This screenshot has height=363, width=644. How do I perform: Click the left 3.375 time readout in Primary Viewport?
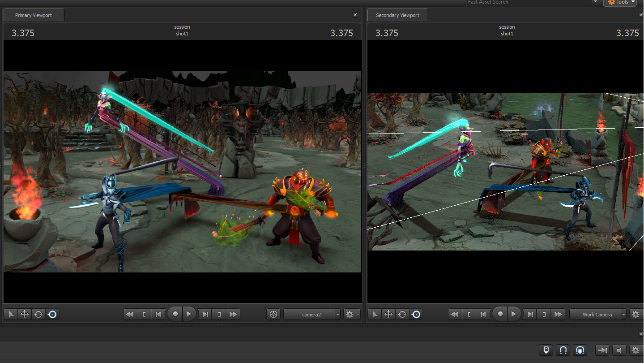pyautogui.click(x=23, y=33)
